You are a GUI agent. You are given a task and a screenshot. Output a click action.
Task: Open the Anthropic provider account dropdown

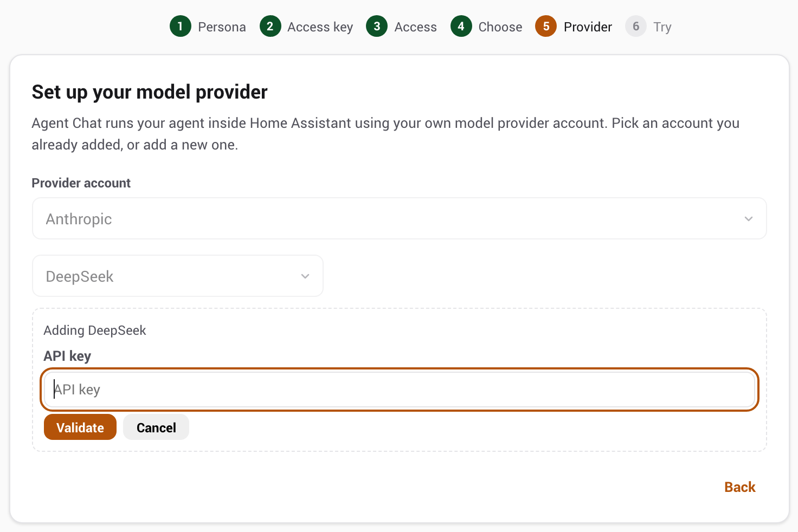[x=400, y=219]
